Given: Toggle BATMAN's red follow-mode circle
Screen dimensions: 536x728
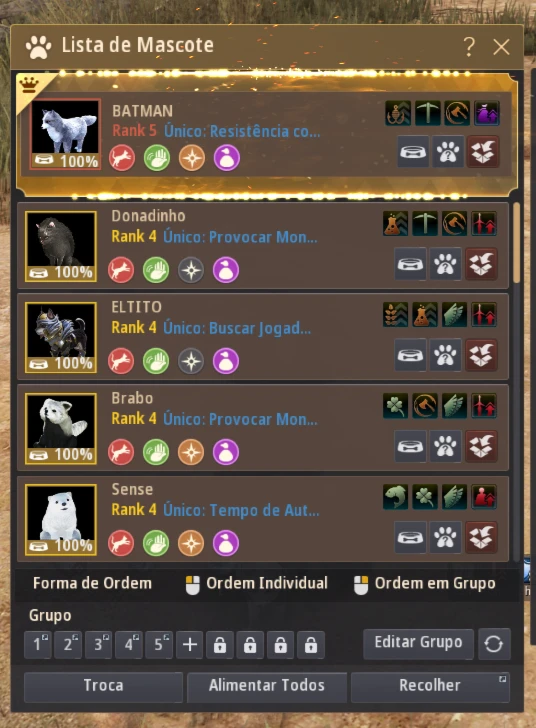Looking at the screenshot, I should pos(122,158).
